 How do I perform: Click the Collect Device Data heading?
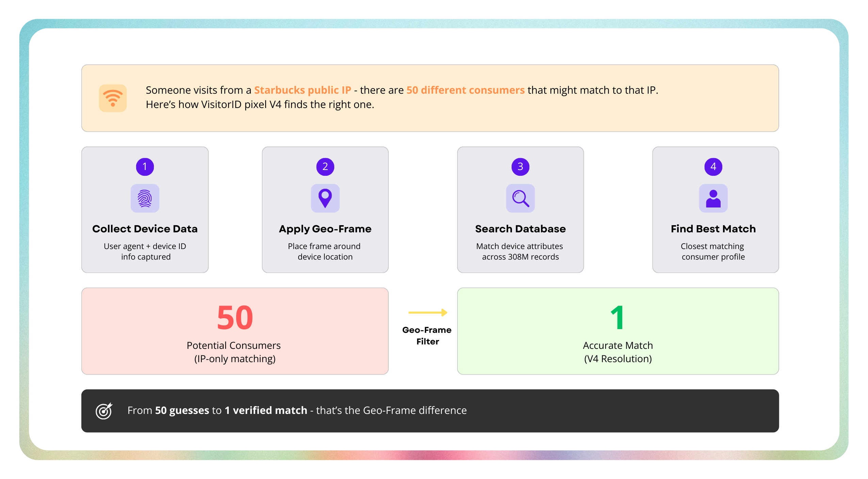point(145,229)
